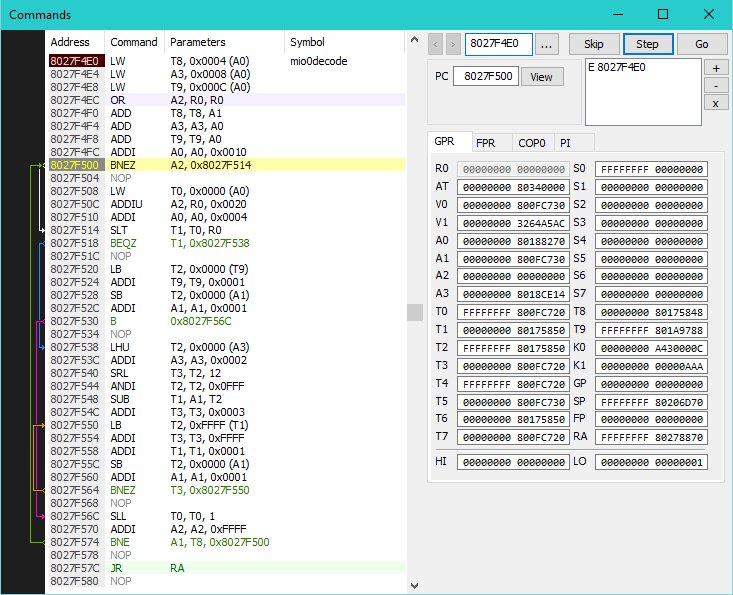Edit the T2 register value field
Screen dimensions: 733x595
[x=513, y=348]
